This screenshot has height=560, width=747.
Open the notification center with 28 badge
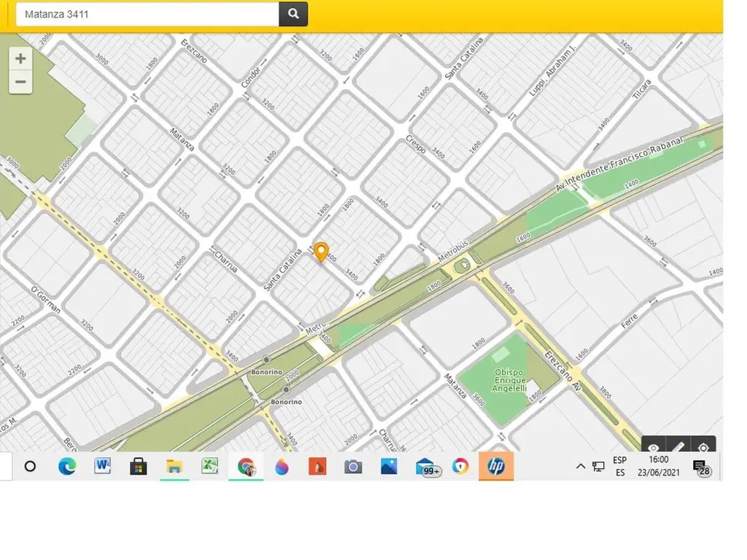[x=700, y=467]
